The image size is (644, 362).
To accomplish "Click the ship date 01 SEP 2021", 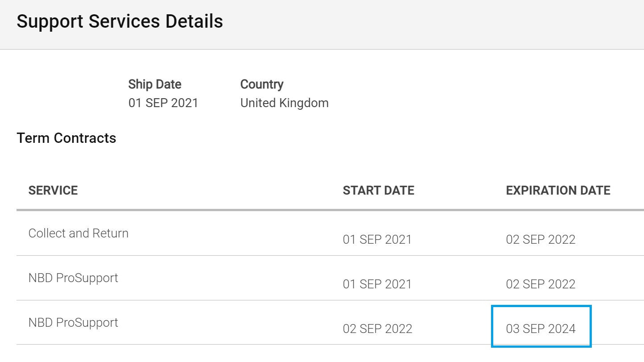I will pyautogui.click(x=163, y=103).
